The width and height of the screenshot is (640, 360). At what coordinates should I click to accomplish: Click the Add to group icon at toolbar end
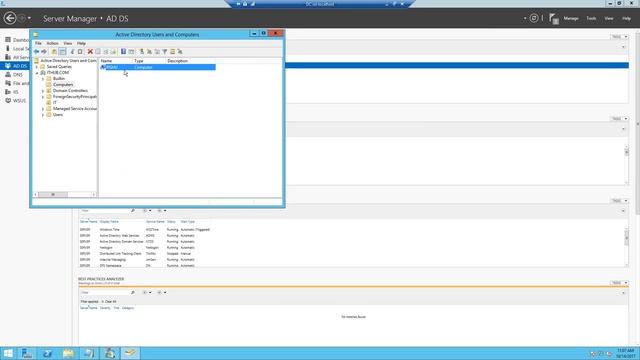point(180,51)
